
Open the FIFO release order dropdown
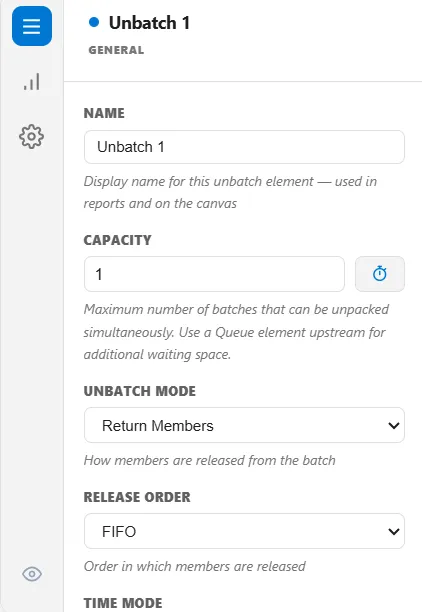(x=244, y=531)
